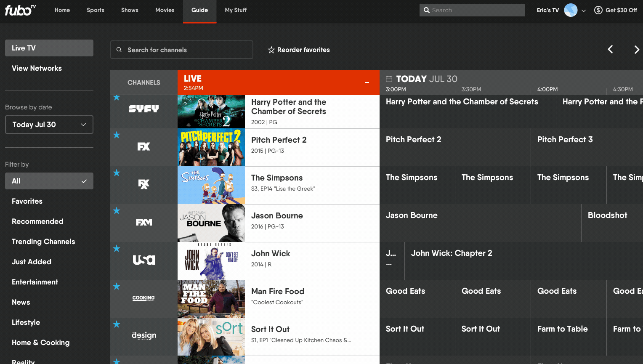Filter by News
The height and width of the screenshot is (364, 643).
click(21, 302)
